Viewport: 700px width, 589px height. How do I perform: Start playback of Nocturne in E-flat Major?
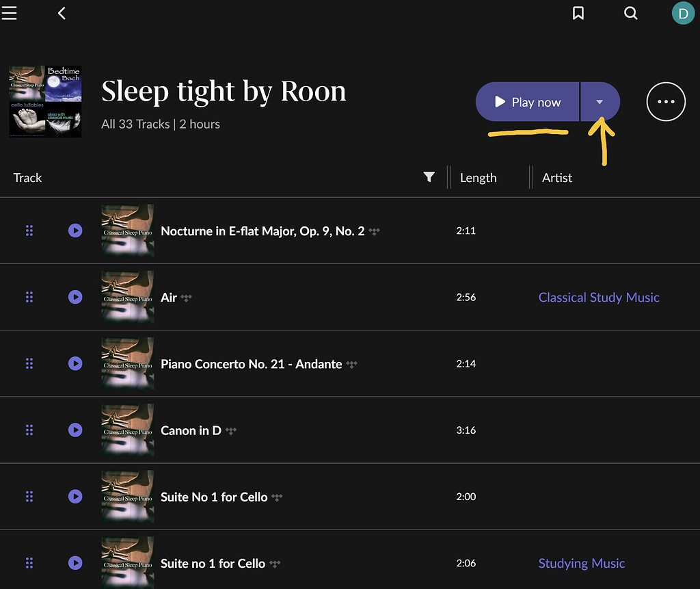75,231
